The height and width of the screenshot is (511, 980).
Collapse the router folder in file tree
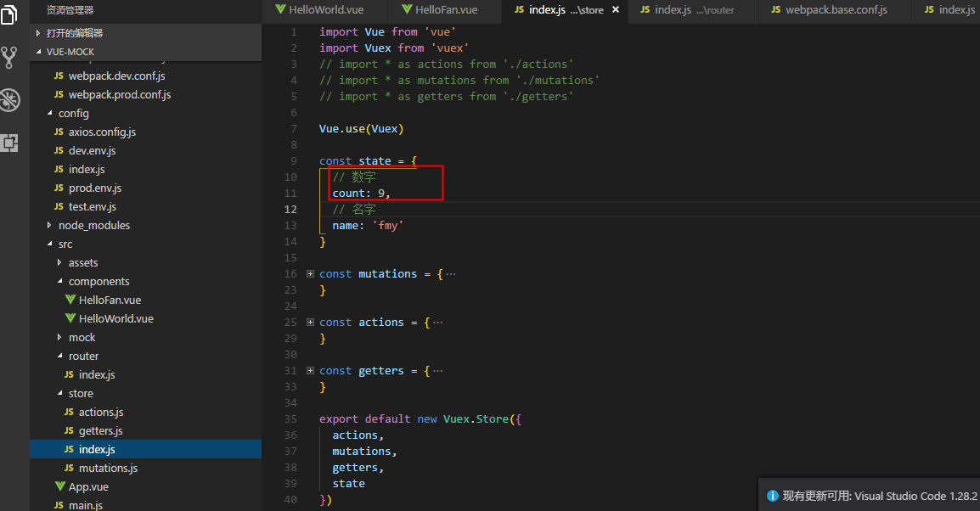coord(60,356)
